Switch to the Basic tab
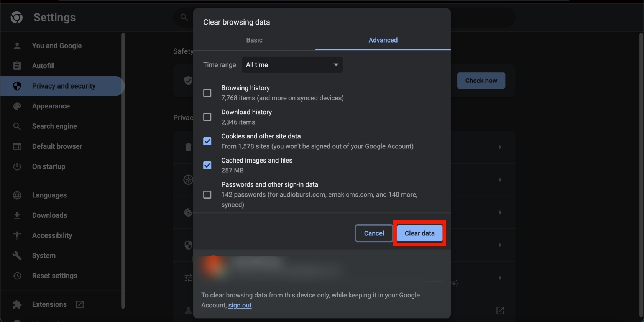The image size is (644, 322). [254, 40]
